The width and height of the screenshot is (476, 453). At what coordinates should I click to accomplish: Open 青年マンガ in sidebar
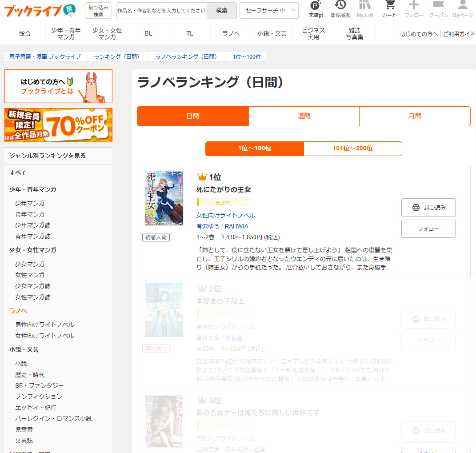30,214
